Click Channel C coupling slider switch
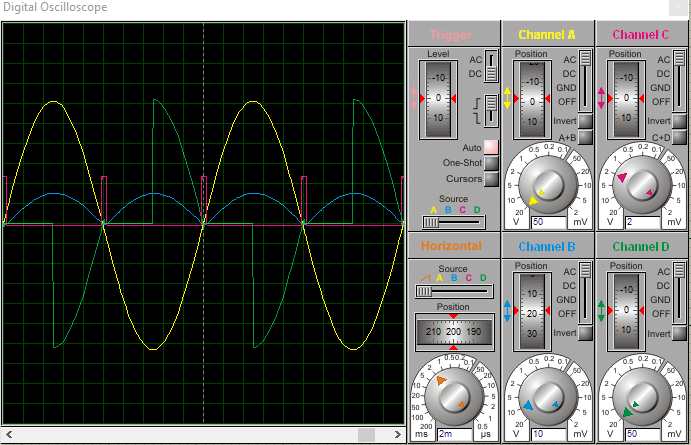The image size is (691, 445). 679,81
